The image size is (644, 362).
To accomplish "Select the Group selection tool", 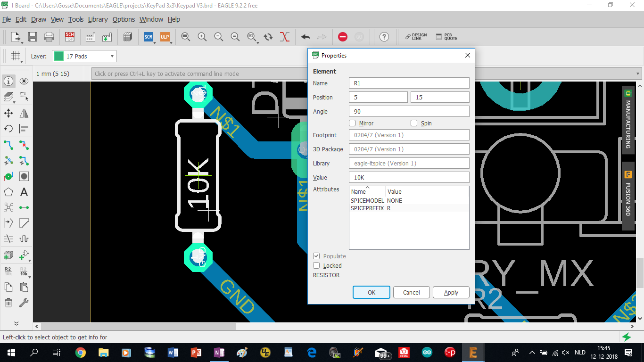I will 24,97.
